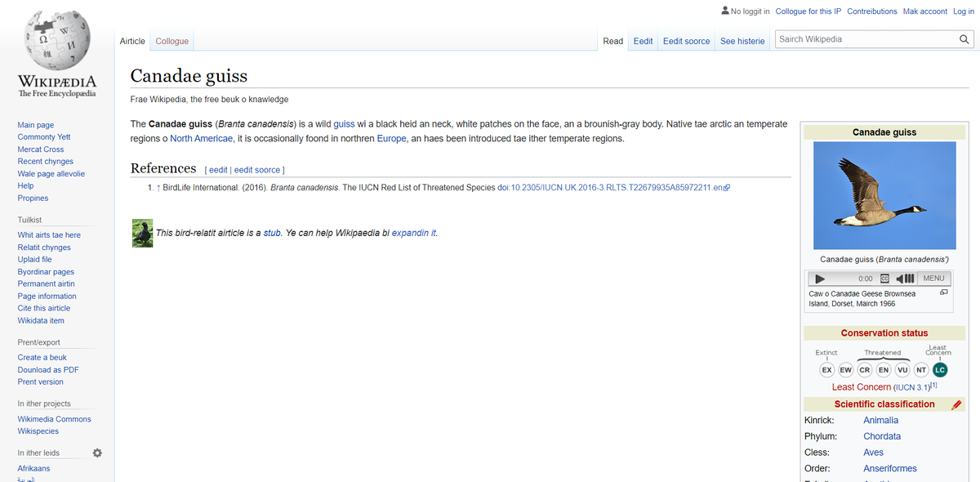Click the LC Least Concern status badge

pos(940,369)
